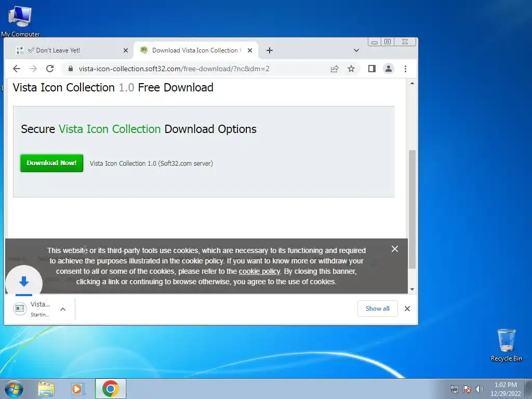Click the green Download Now! button
532x399 pixels.
(x=51, y=163)
